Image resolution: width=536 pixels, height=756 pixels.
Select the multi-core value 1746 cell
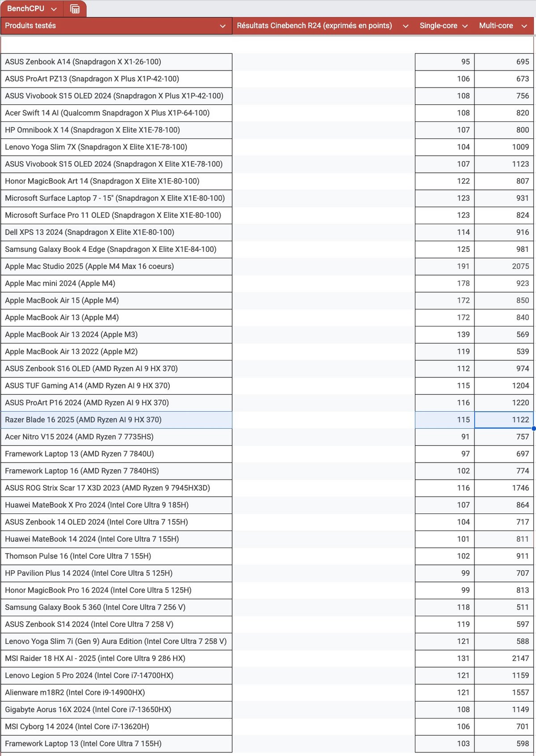[504, 488]
